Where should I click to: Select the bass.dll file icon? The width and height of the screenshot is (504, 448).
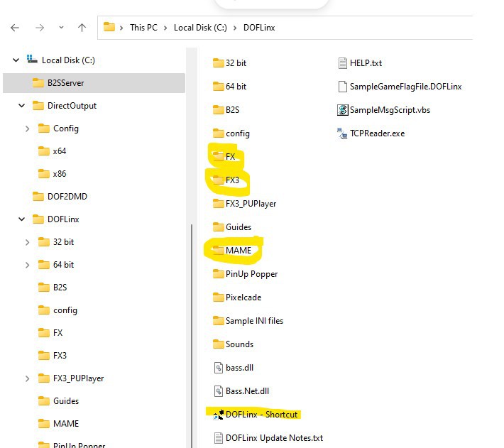(x=219, y=367)
